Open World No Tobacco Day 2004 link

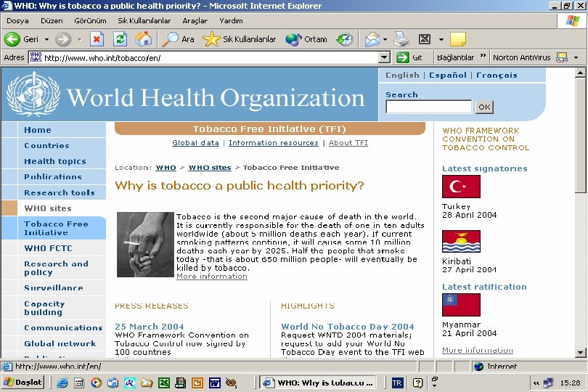pos(348,327)
